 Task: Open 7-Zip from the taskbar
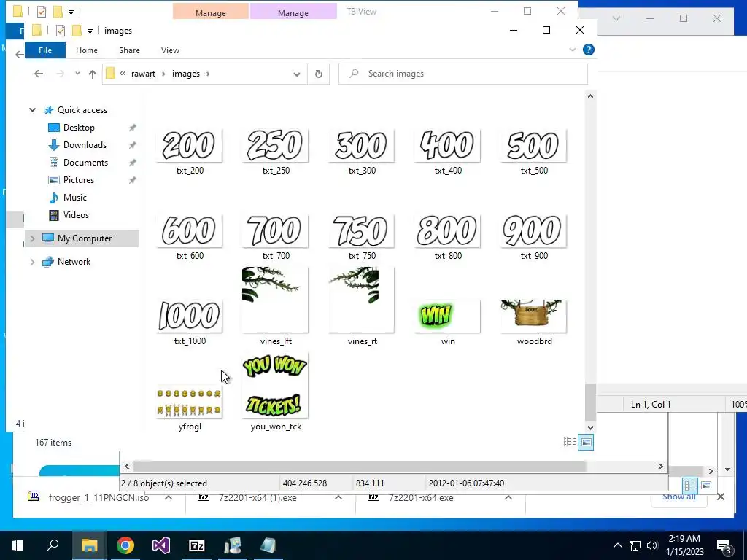tap(197, 545)
